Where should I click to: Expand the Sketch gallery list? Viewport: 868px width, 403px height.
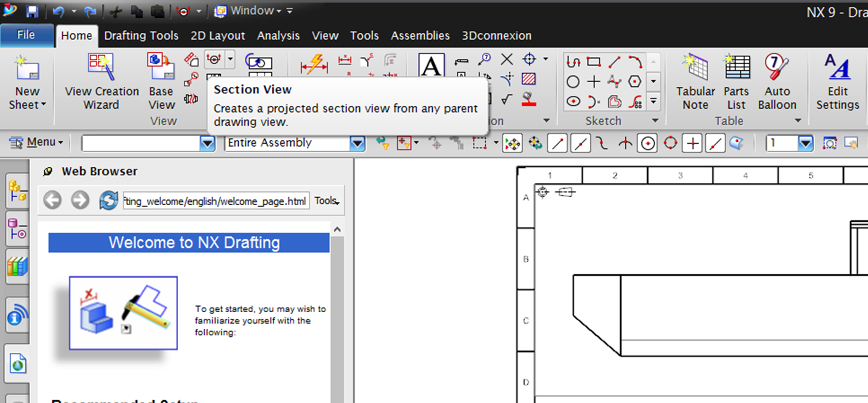[x=654, y=101]
